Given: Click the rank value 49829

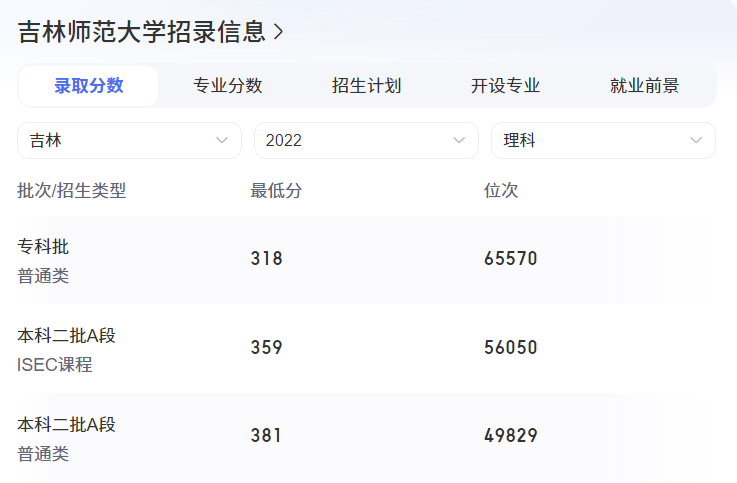Looking at the screenshot, I should [511, 436].
